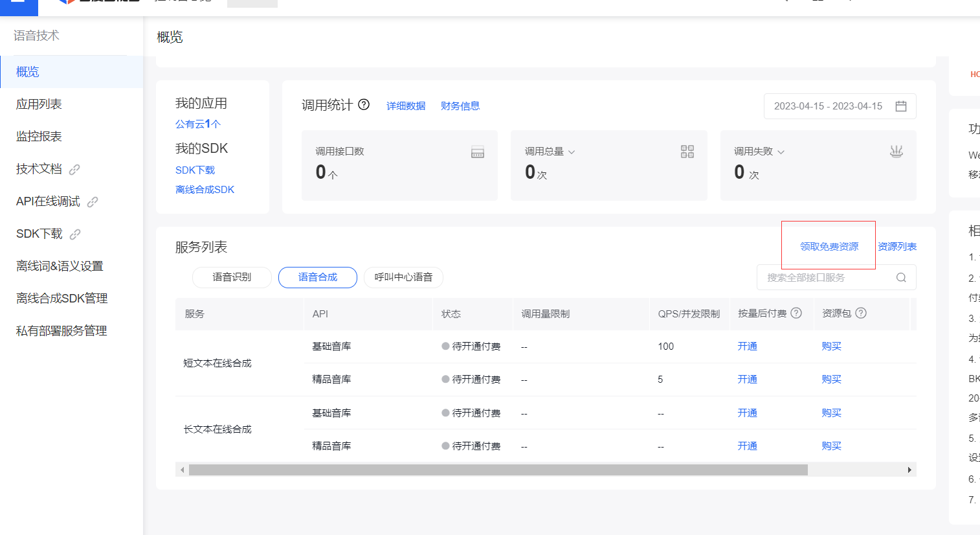Image resolution: width=980 pixels, height=535 pixels.
Task: Open help icon next to 资源包
Action: click(861, 313)
